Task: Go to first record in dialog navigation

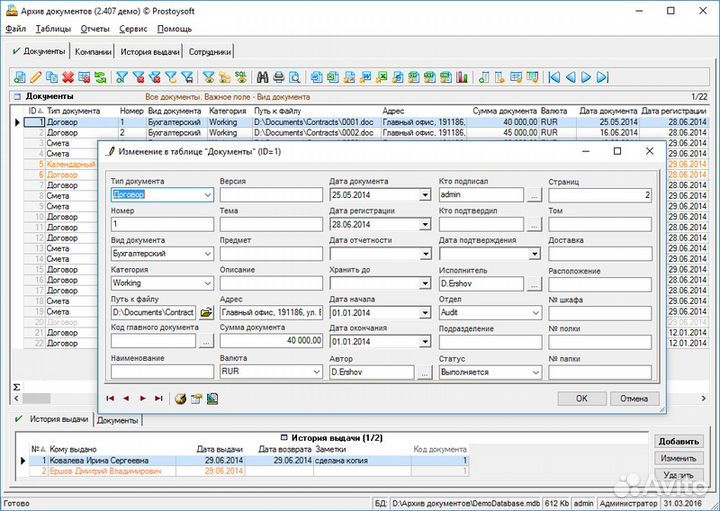Action: pyautogui.click(x=110, y=398)
